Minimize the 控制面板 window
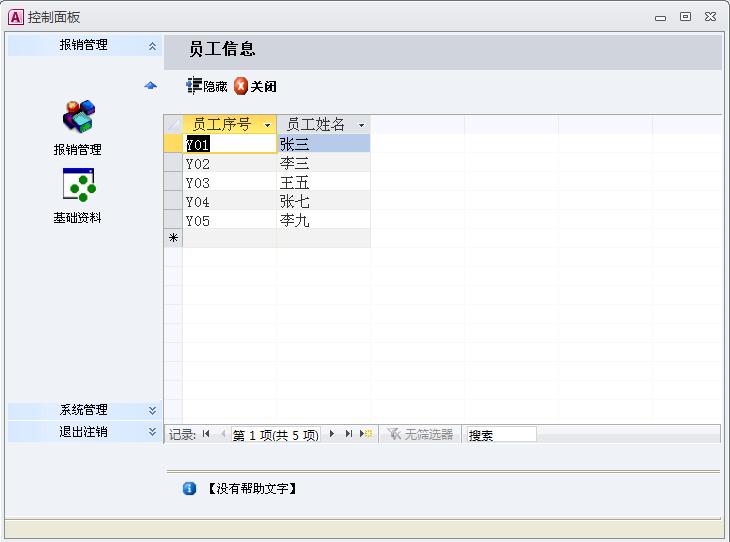The width and height of the screenshot is (730, 542). (x=660, y=18)
